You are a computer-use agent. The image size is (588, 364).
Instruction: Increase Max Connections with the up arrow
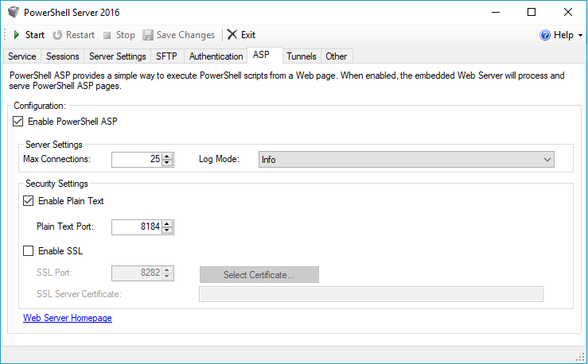[167, 156]
